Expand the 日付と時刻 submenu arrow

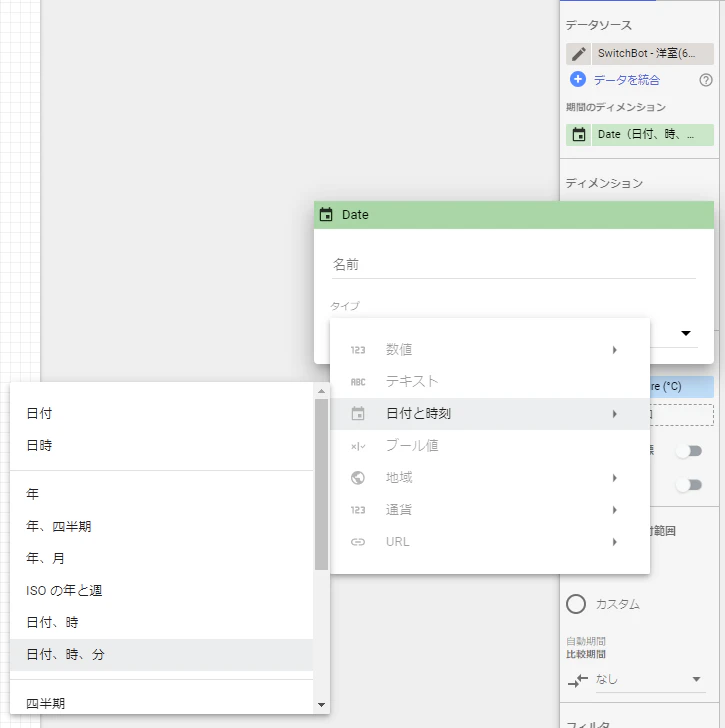pyautogui.click(x=615, y=414)
